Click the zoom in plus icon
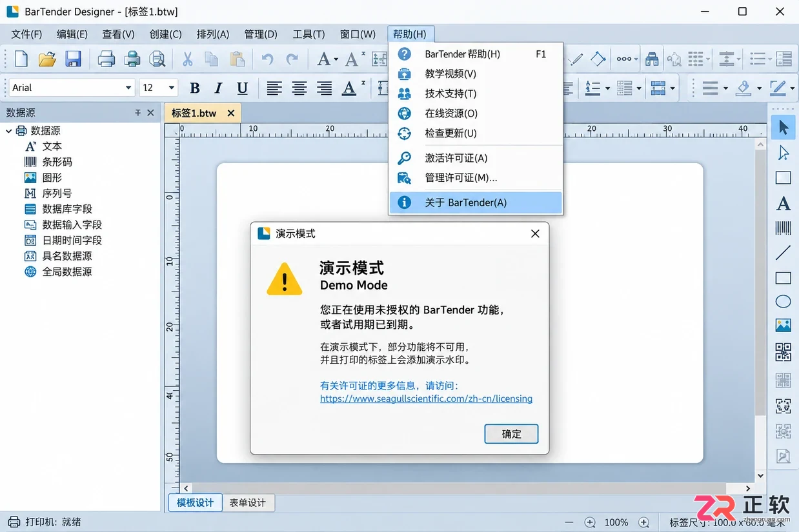 tap(643, 522)
